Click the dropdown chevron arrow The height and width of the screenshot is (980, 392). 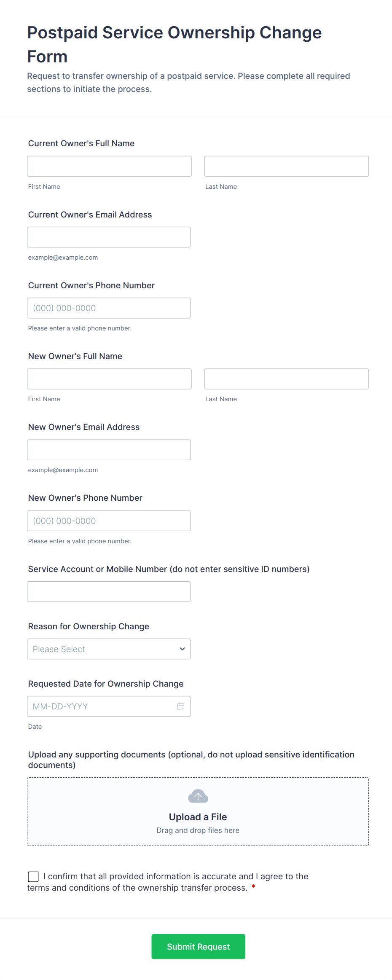pyautogui.click(x=182, y=649)
